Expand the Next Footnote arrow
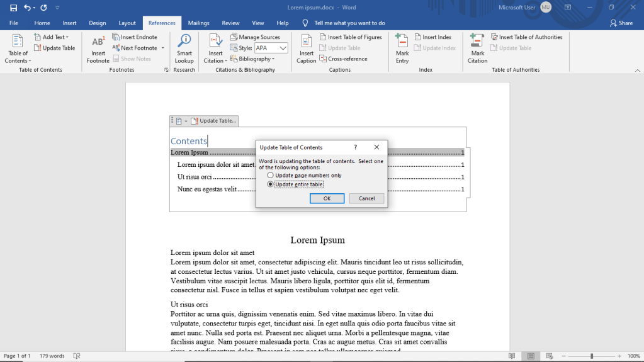Screen dimensions: 644x362 tap(162, 48)
